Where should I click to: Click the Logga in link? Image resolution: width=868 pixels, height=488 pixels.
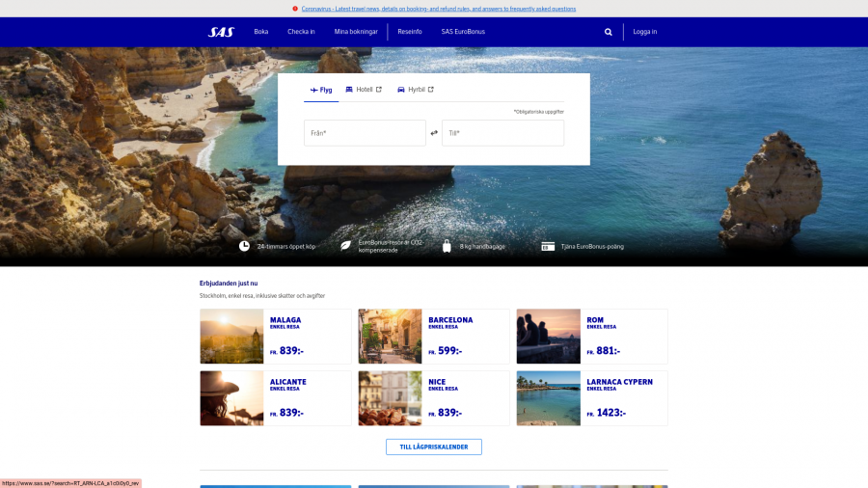[x=645, y=32]
